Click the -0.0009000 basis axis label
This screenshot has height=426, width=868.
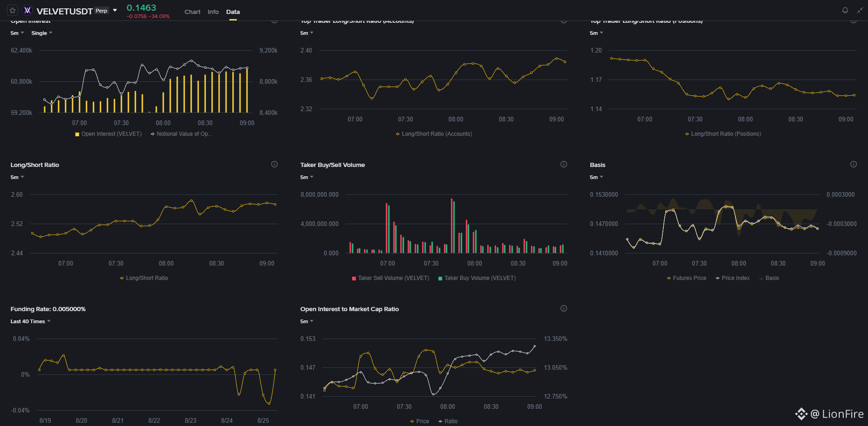click(841, 253)
